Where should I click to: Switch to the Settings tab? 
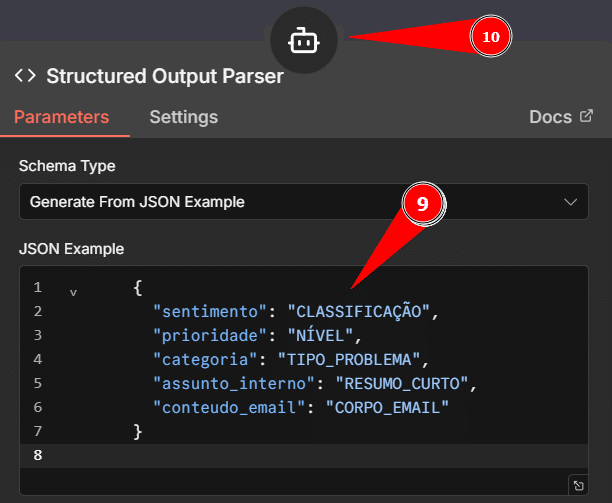[183, 117]
